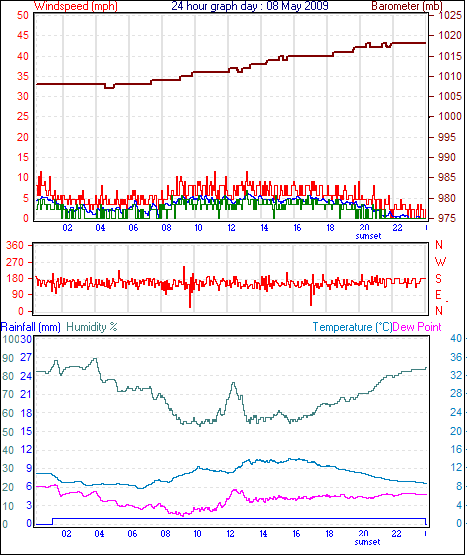Click the Humidity % legend label
The image size is (467, 559).
92,327
